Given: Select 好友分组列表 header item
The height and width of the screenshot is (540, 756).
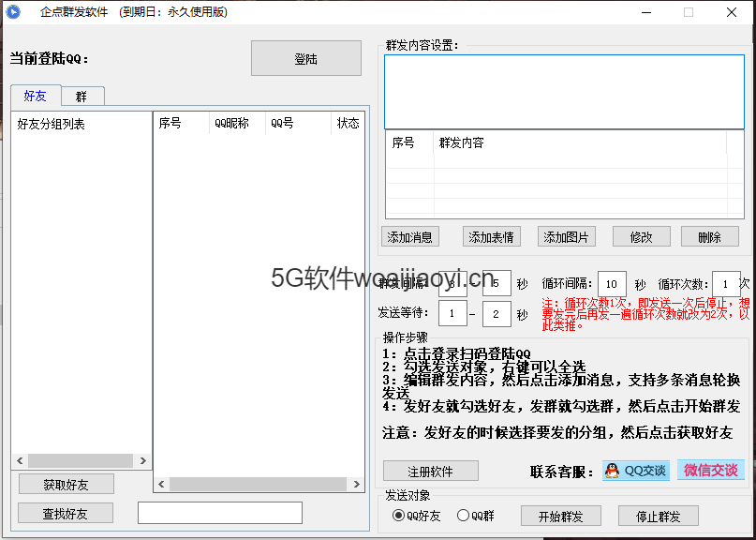Looking at the screenshot, I should point(52,124).
